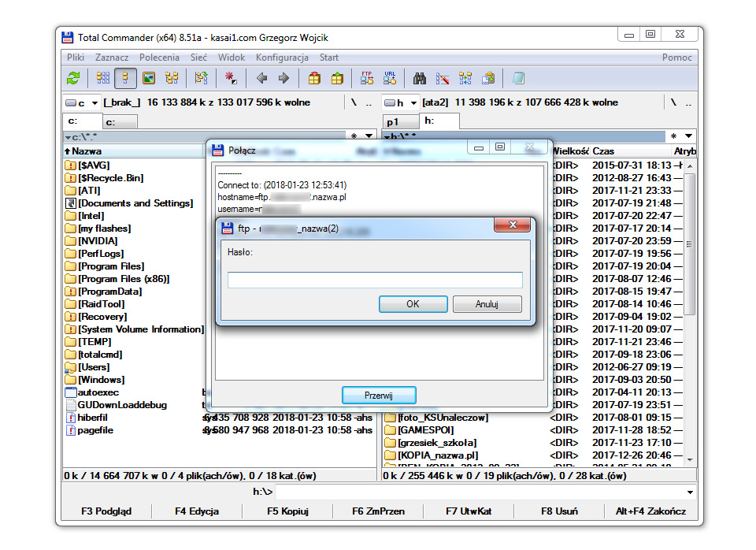Open the Polecenia menu
756x550 pixels.
pyautogui.click(x=159, y=58)
